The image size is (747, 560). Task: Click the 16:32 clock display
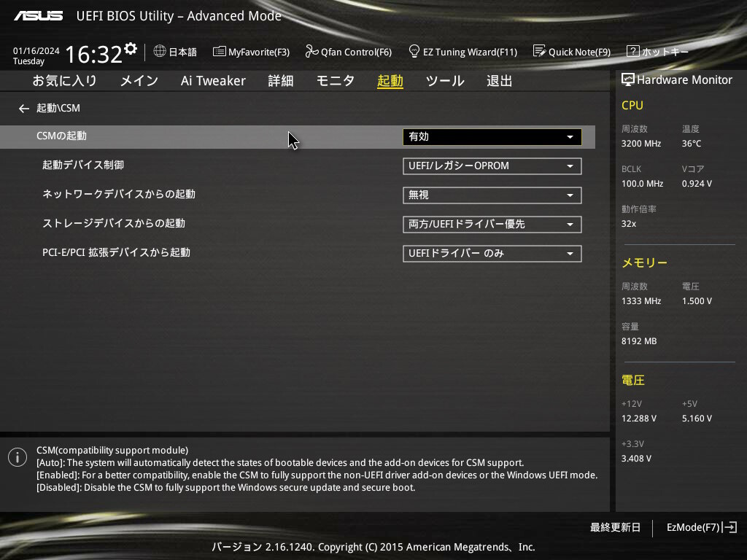click(x=93, y=54)
